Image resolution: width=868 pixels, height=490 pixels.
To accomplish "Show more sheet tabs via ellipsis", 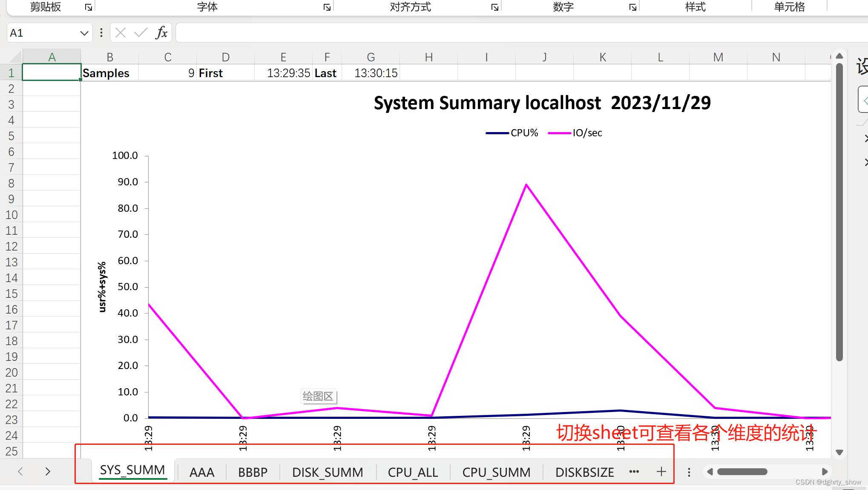I will (634, 472).
